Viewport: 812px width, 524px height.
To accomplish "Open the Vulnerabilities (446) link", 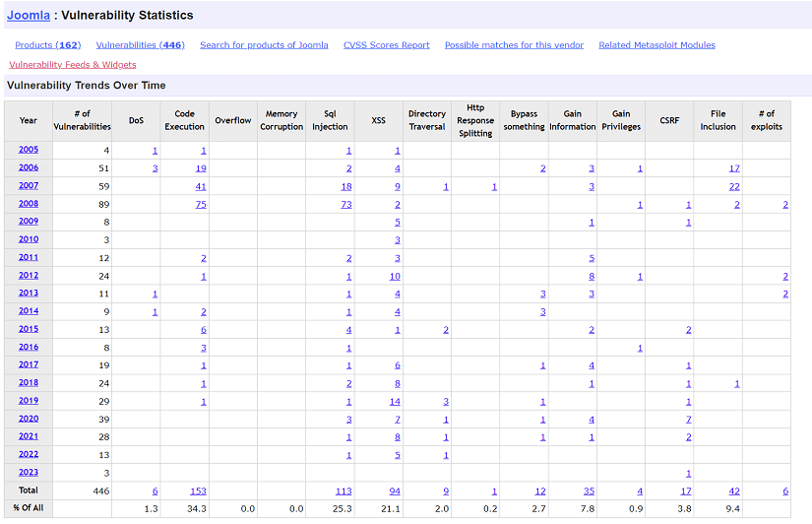I will coord(140,45).
